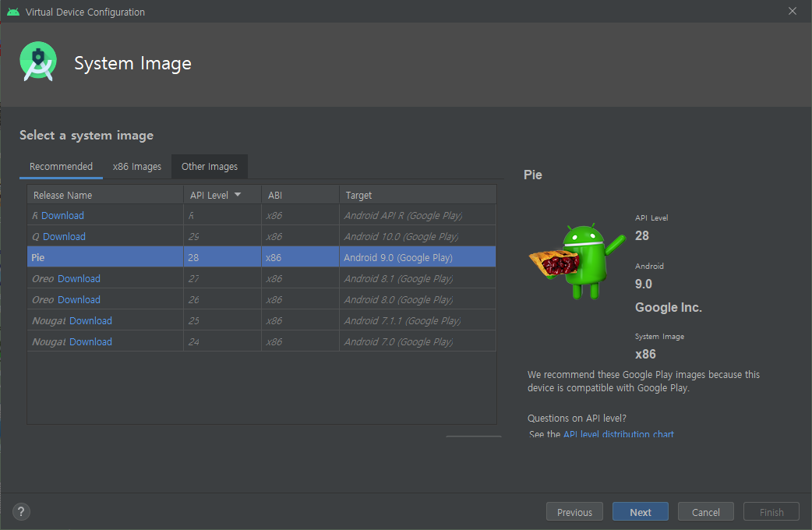This screenshot has height=530, width=812.
Task: Click the 'Pie' heading in the details panel
Action: [533, 175]
